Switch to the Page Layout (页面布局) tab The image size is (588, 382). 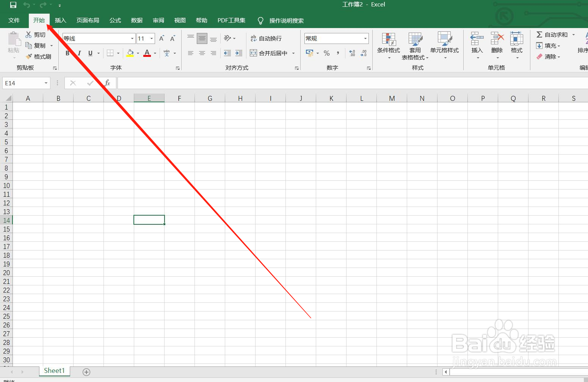pyautogui.click(x=88, y=20)
